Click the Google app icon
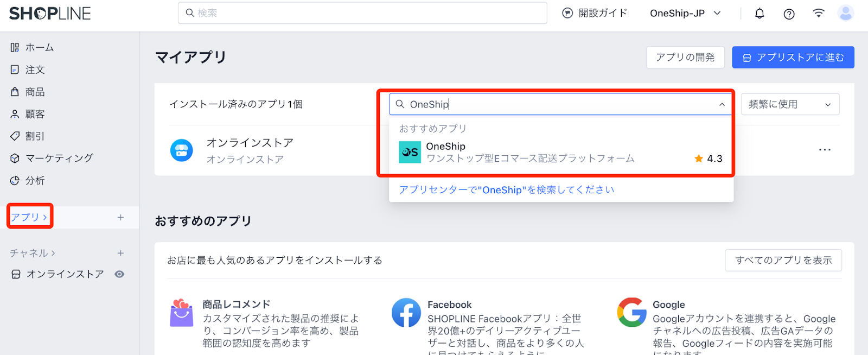The image size is (868, 355). (x=631, y=313)
